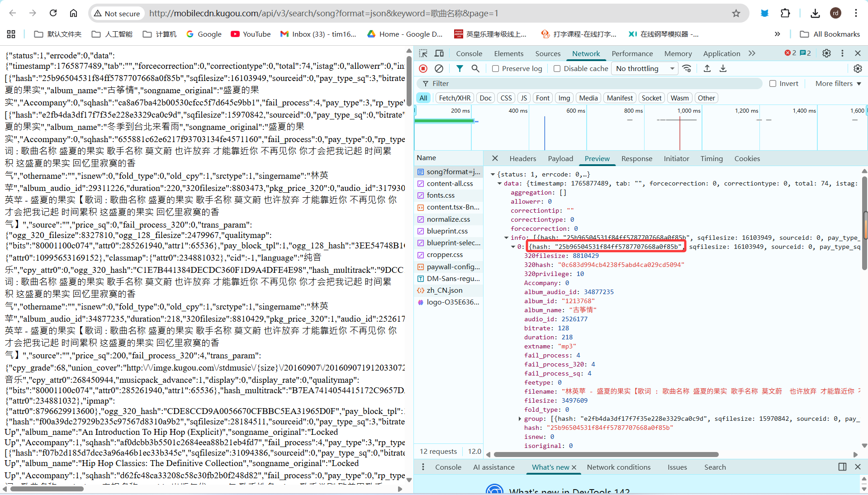The image size is (868, 495).
Task: Click the page horizontal scrollbar thumb
Action: [x=46, y=489]
